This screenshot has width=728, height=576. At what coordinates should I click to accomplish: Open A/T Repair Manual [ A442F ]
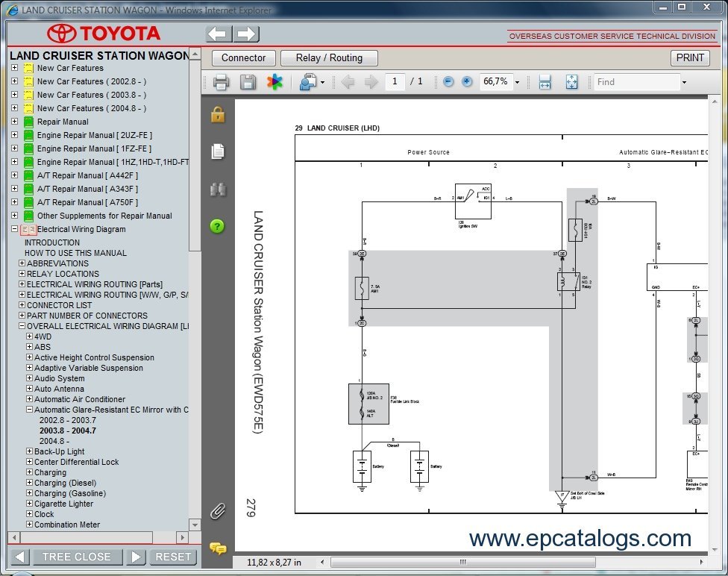(x=88, y=175)
